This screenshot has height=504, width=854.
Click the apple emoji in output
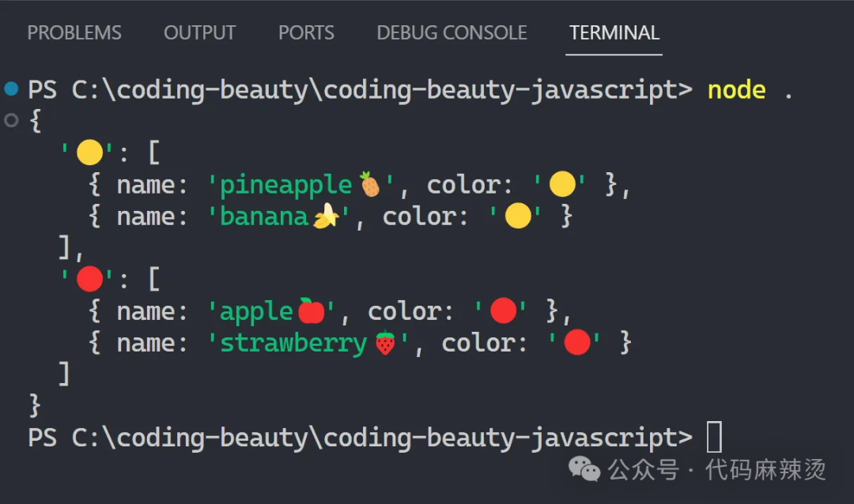pyautogui.click(x=311, y=310)
